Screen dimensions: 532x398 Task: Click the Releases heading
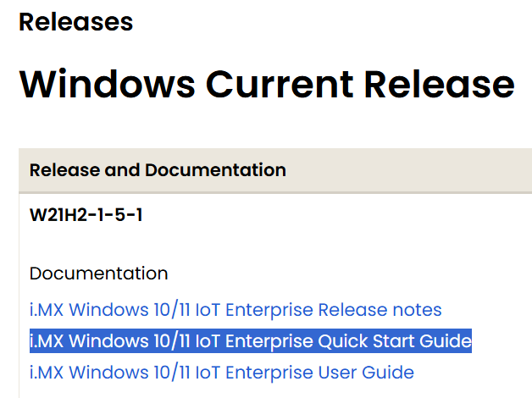[x=76, y=22]
